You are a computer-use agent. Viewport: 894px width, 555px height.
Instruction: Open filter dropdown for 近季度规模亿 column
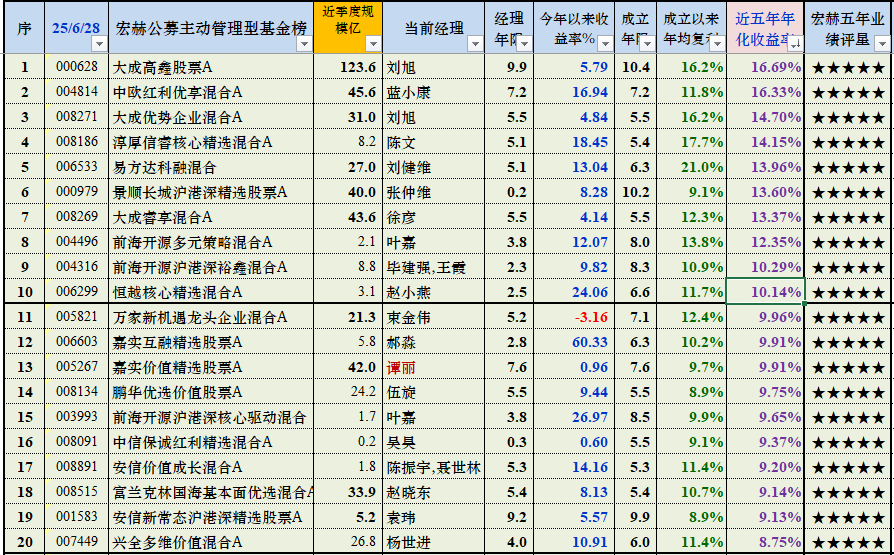373,43
